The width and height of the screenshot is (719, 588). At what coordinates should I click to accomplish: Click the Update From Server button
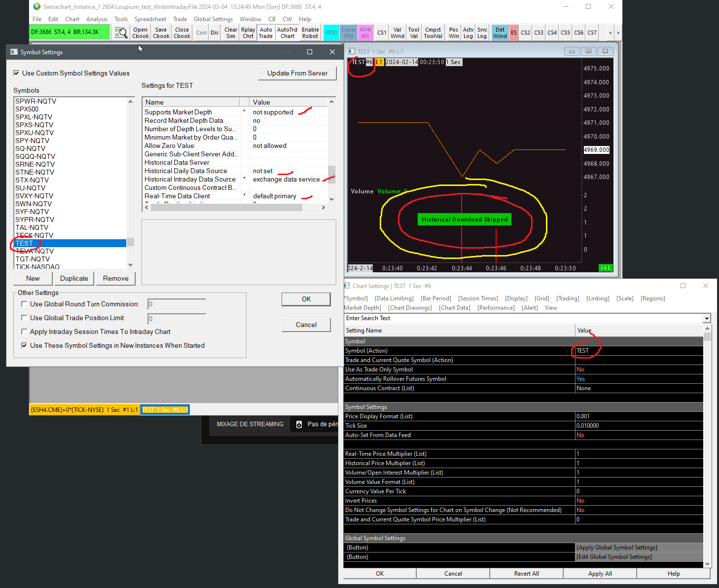point(297,73)
